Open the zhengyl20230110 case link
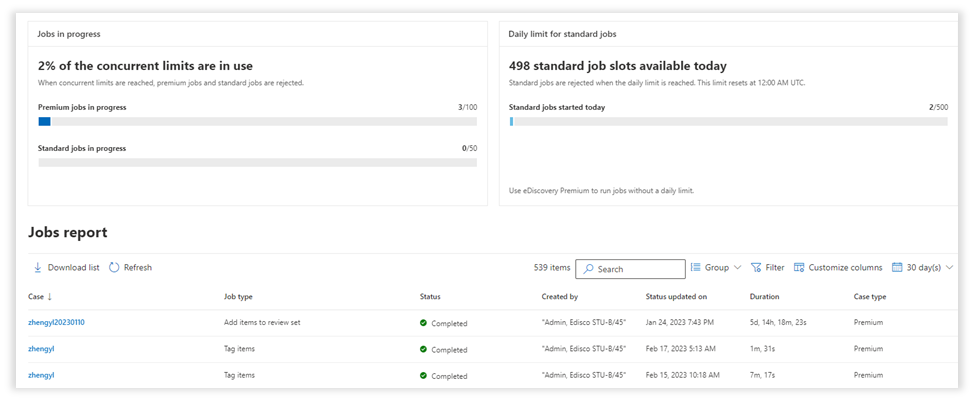 (x=56, y=323)
